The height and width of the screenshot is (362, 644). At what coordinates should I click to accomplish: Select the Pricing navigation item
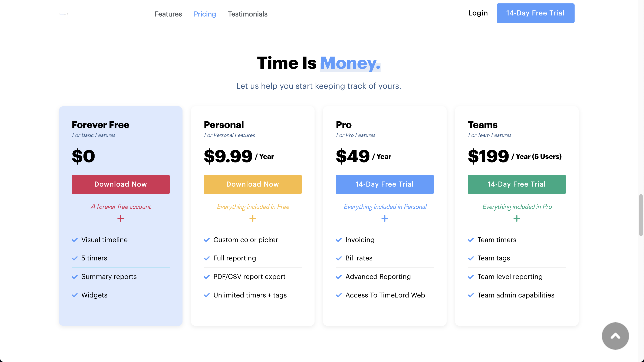point(205,14)
